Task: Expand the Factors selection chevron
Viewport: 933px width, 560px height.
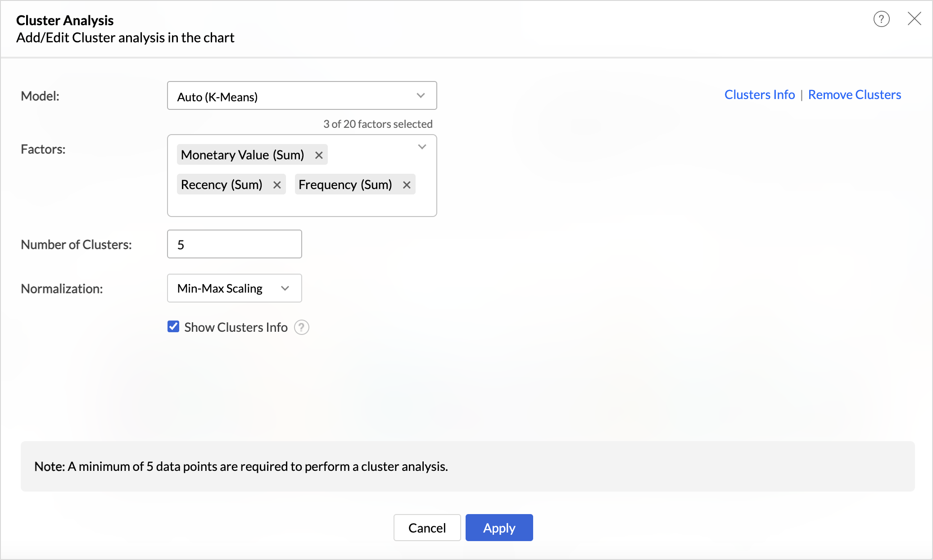Action: [422, 147]
